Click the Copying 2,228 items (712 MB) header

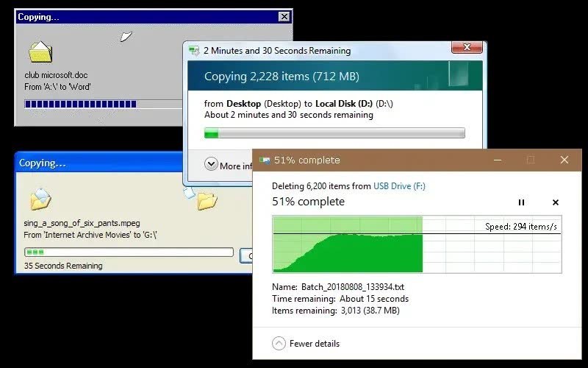(x=282, y=77)
